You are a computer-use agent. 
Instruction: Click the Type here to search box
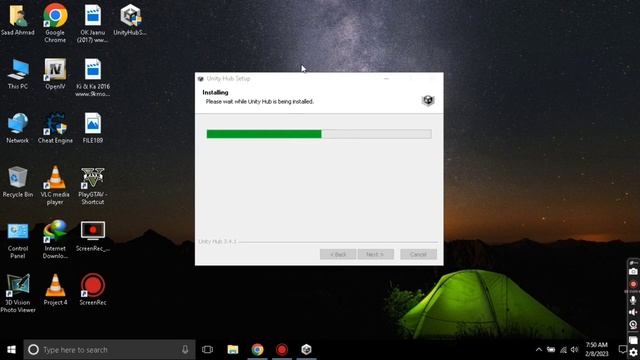(x=109, y=350)
